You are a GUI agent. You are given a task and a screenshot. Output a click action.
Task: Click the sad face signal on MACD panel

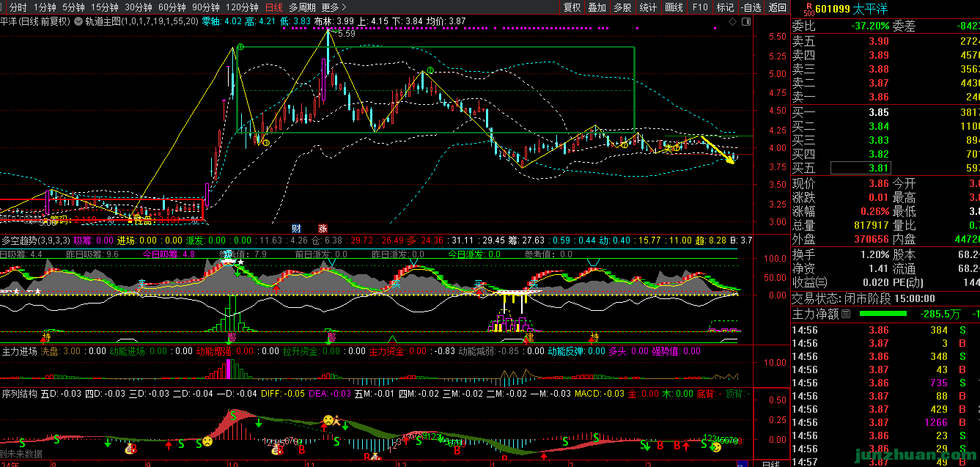[207, 441]
